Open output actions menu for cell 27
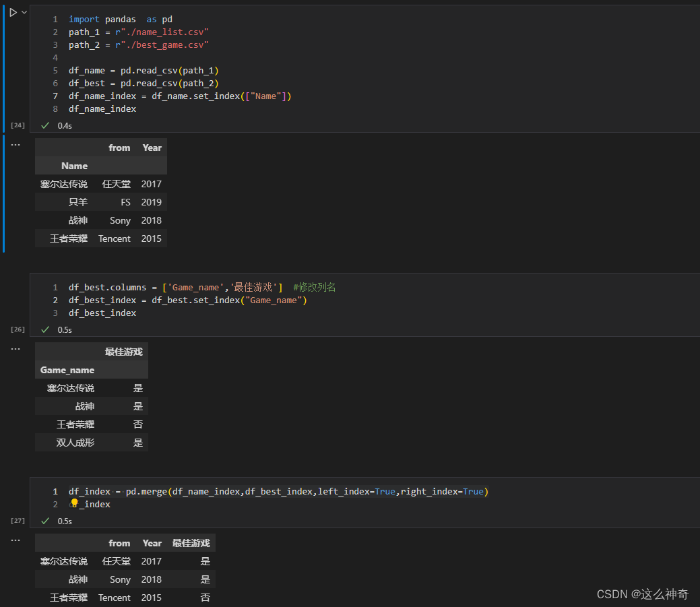 pyautogui.click(x=15, y=540)
